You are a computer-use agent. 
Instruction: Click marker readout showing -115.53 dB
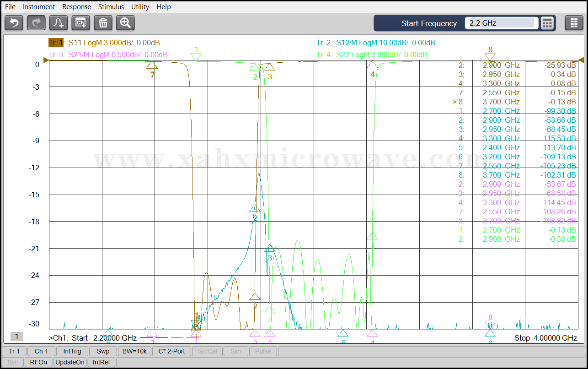pos(517,138)
